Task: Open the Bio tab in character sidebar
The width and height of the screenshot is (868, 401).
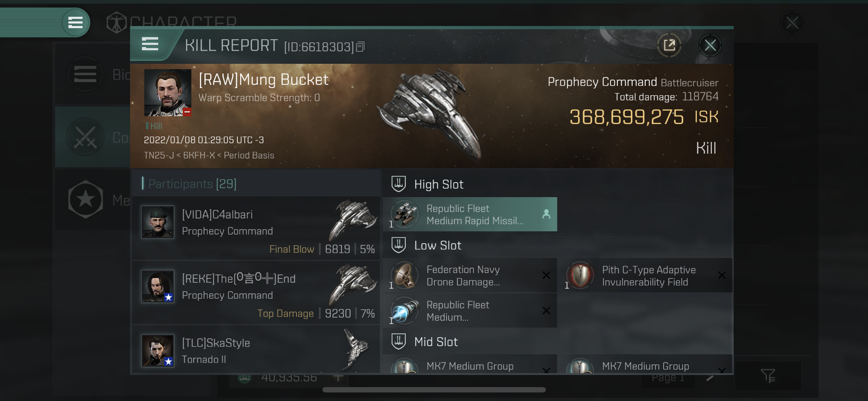Action: (x=86, y=74)
